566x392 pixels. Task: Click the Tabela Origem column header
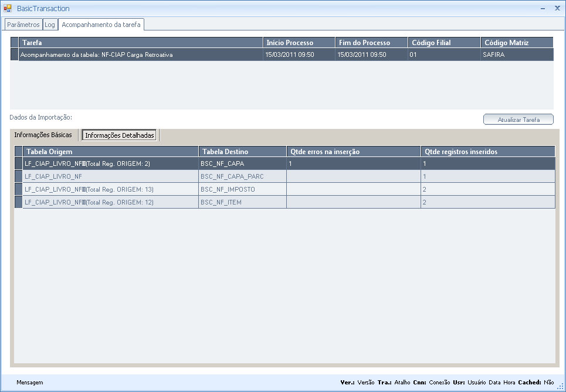click(x=110, y=152)
